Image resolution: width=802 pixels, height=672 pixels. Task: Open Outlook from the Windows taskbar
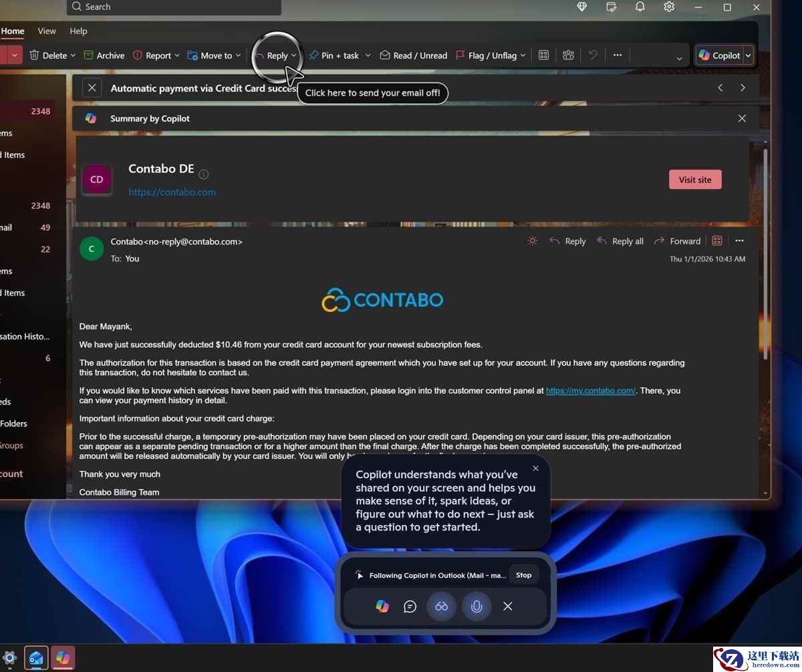pos(36,659)
